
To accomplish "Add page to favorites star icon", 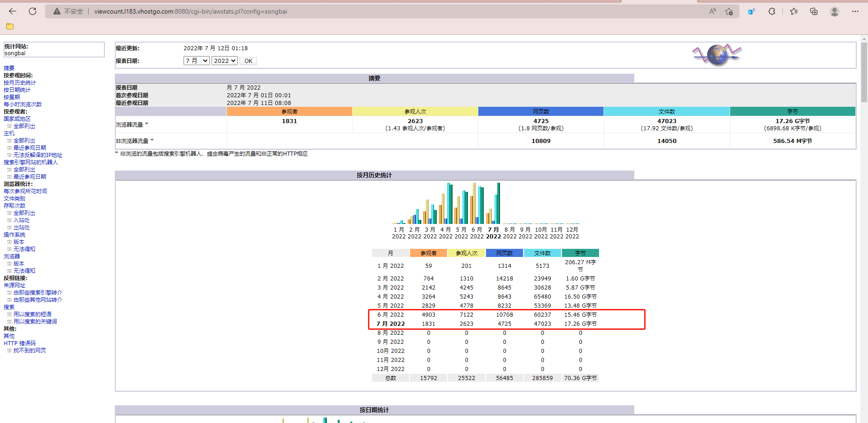I will [x=729, y=11].
